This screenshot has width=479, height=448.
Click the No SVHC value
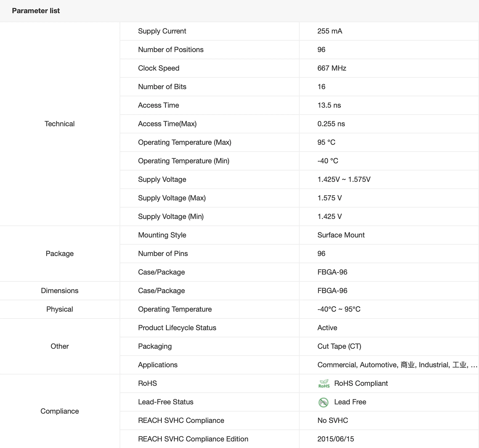[x=333, y=420]
